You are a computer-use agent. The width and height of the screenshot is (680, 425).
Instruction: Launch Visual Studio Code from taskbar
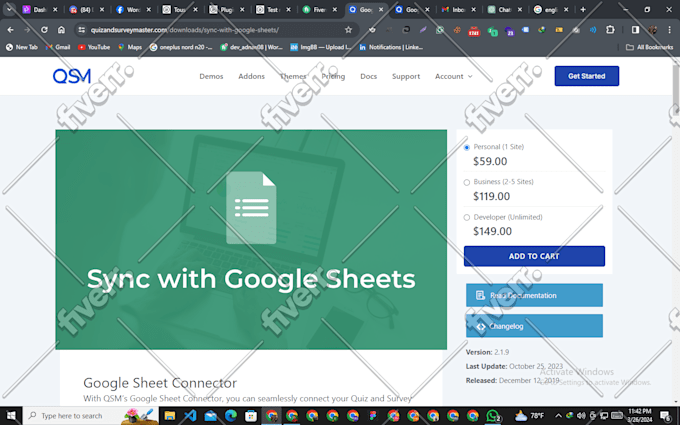(x=190, y=415)
